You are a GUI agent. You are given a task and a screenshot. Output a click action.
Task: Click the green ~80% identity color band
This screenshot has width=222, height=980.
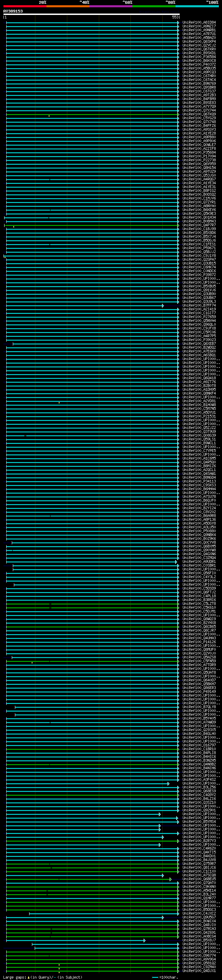point(154,6)
